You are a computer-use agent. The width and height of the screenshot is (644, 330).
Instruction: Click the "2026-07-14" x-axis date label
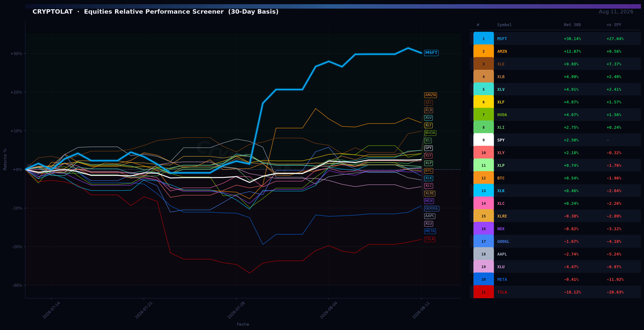[51, 310]
